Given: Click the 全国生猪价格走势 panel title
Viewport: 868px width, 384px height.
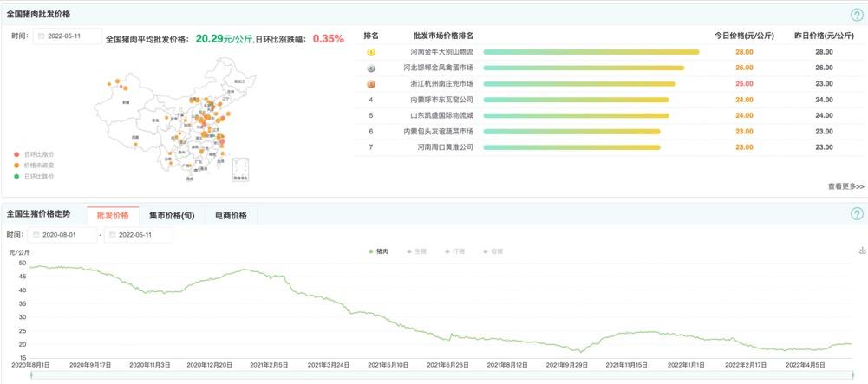Looking at the screenshot, I should [x=38, y=214].
